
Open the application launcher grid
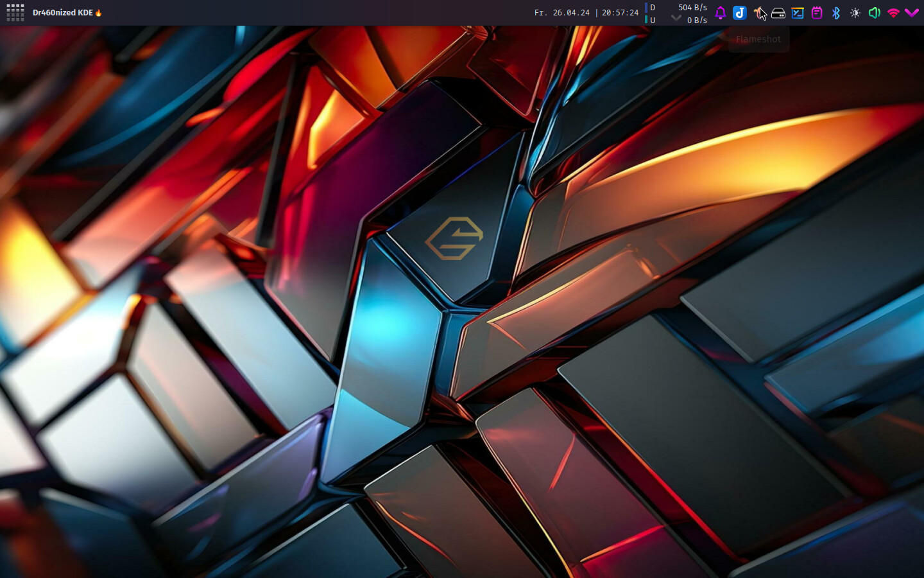click(x=15, y=12)
